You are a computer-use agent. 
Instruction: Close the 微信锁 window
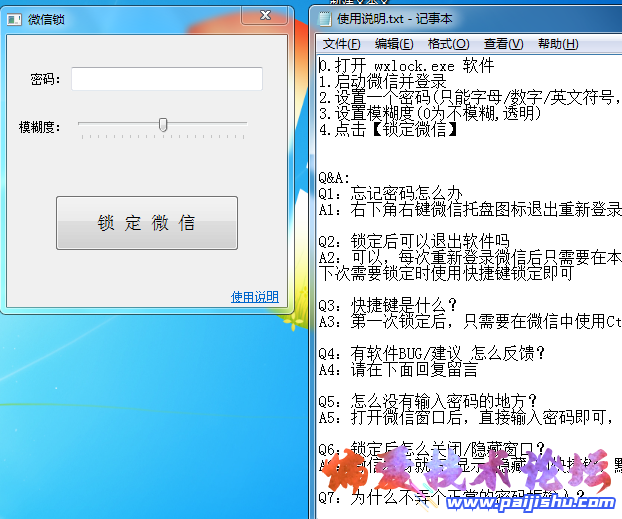266,16
